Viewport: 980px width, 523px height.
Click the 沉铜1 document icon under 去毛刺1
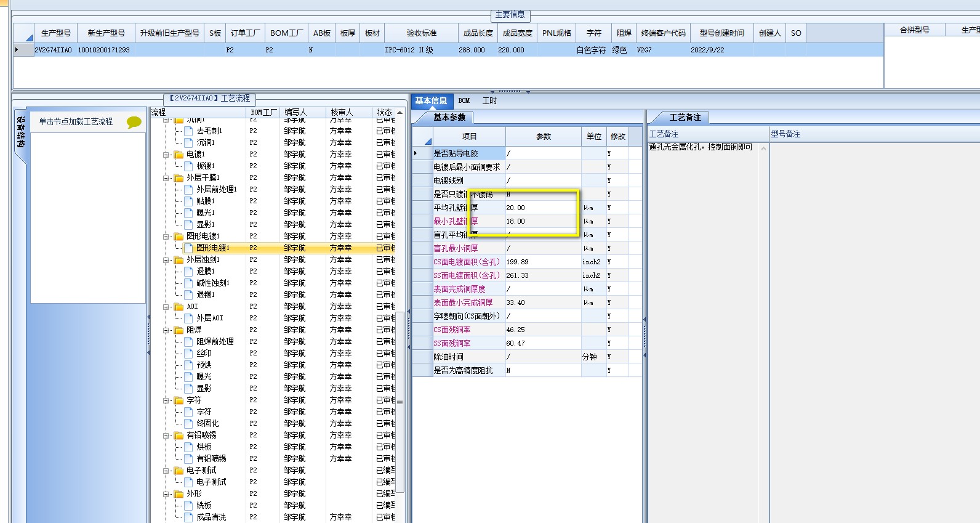click(x=188, y=142)
